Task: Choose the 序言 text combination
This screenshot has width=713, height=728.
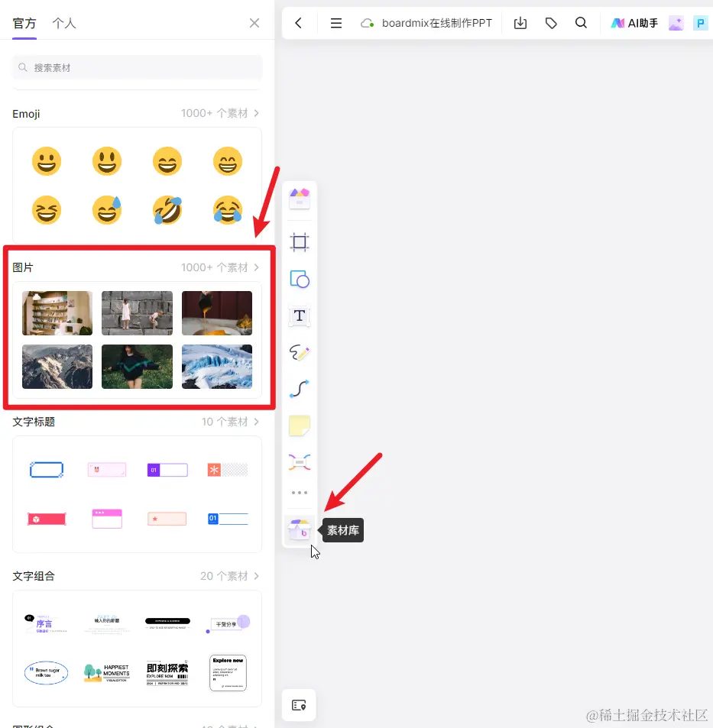Action: tap(47, 623)
